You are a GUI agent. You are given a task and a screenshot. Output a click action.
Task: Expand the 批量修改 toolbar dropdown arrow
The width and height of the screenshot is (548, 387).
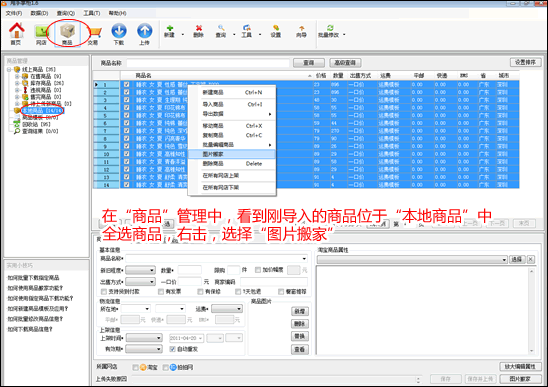click(344, 35)
